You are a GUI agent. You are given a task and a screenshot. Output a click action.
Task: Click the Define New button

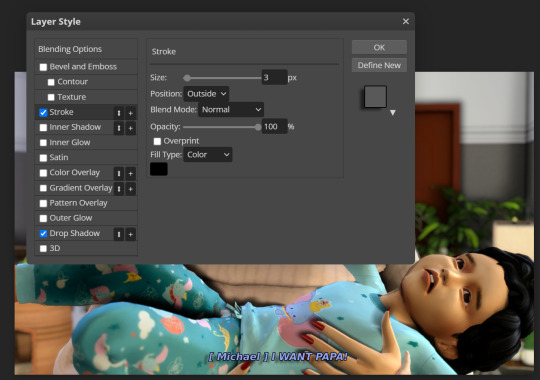379,65
